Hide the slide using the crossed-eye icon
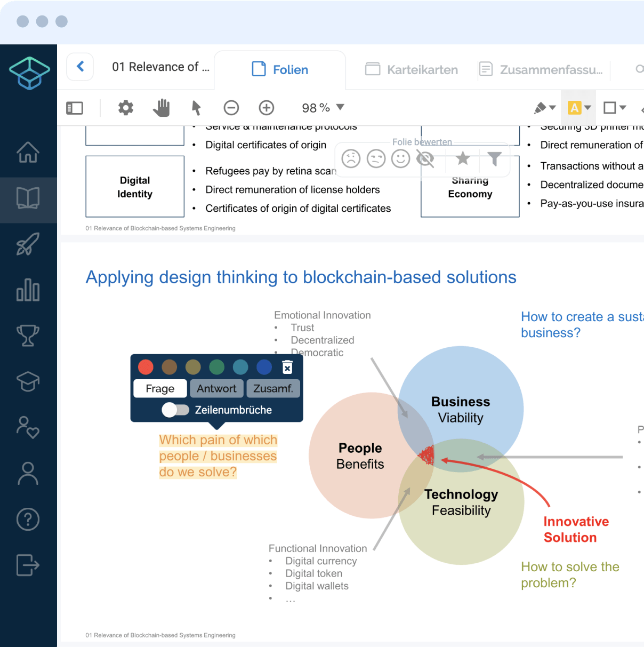The height and width of the screenshot is (647, 644). click(425, 158)
